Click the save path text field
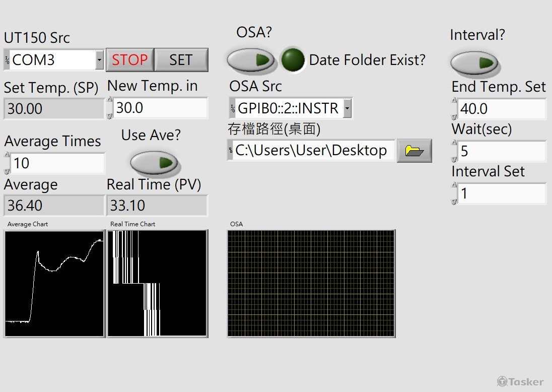552x392 pixels. [x=313, y=151]
